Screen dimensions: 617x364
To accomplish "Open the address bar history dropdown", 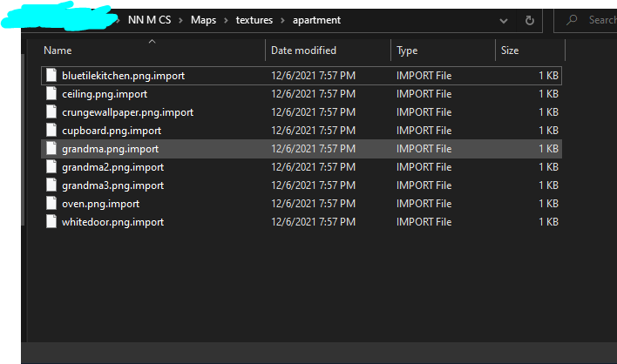I will coord(504,20).
